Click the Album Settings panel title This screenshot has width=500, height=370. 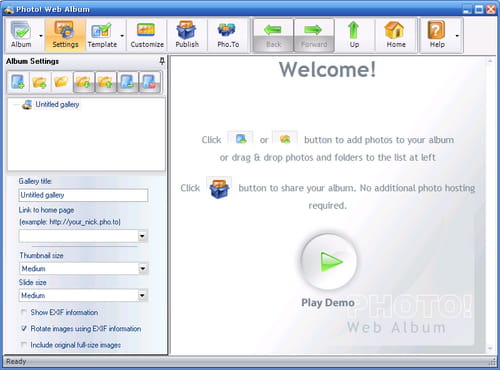coord(32,61)
